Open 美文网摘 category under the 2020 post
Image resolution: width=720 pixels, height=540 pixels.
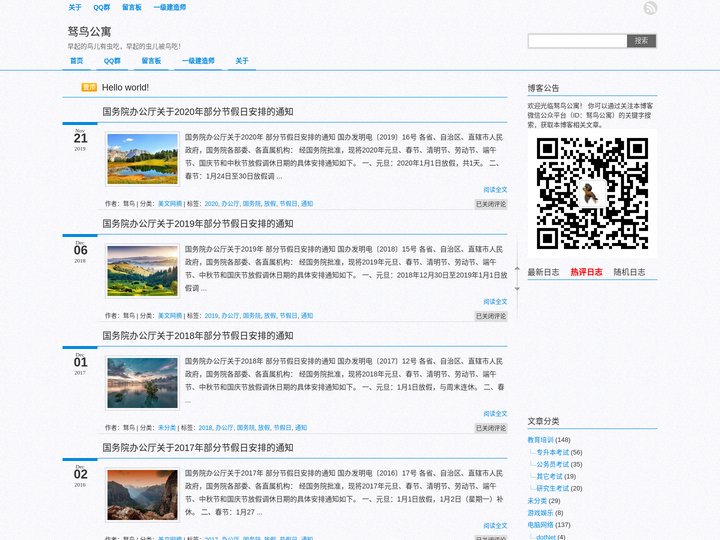click(170, 204)
